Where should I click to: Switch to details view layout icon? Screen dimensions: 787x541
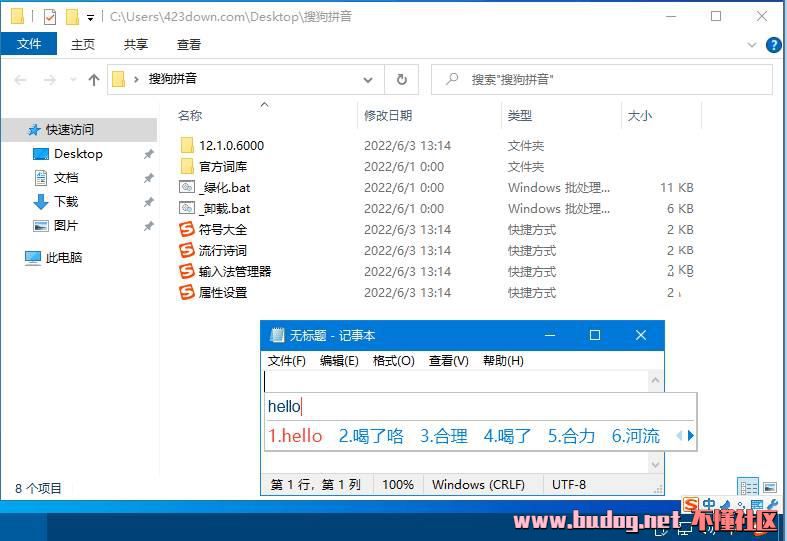coord(747,487)
